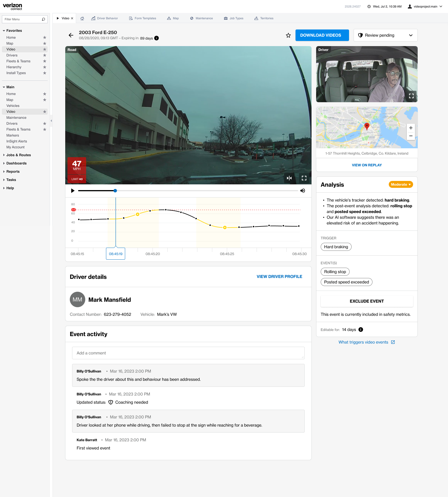Toggle favorite star for Fleets & Teams in Main
Image resolution: width=448 pixels, height=497 pixels.
click(45, 129)
